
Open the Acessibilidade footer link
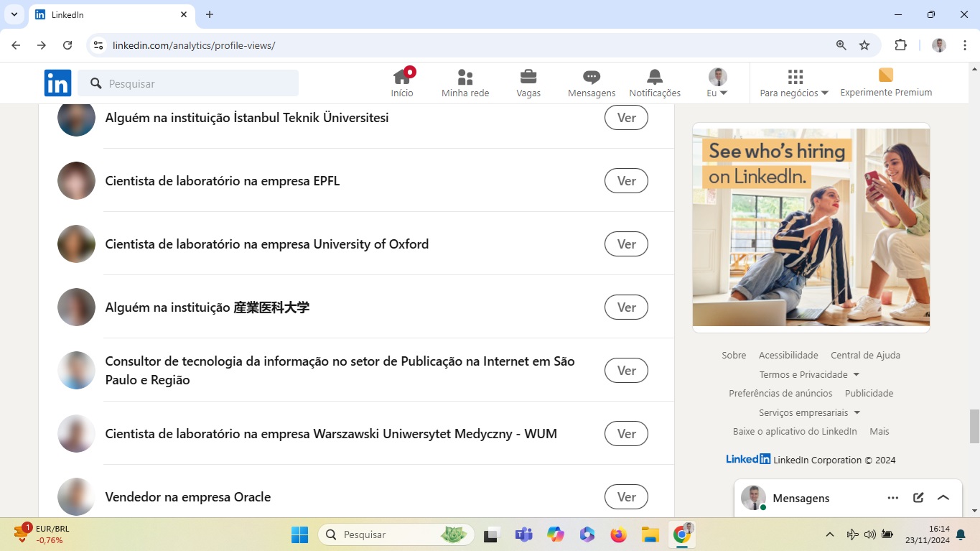coord(788,355)
